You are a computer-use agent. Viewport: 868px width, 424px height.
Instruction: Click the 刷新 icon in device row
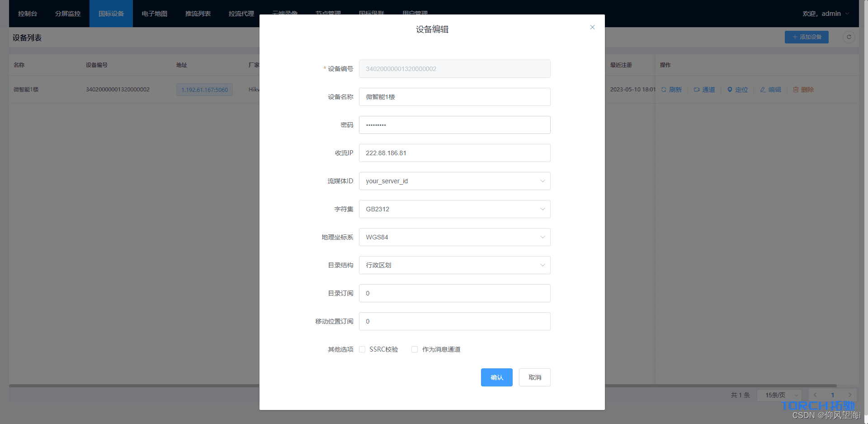664,90
